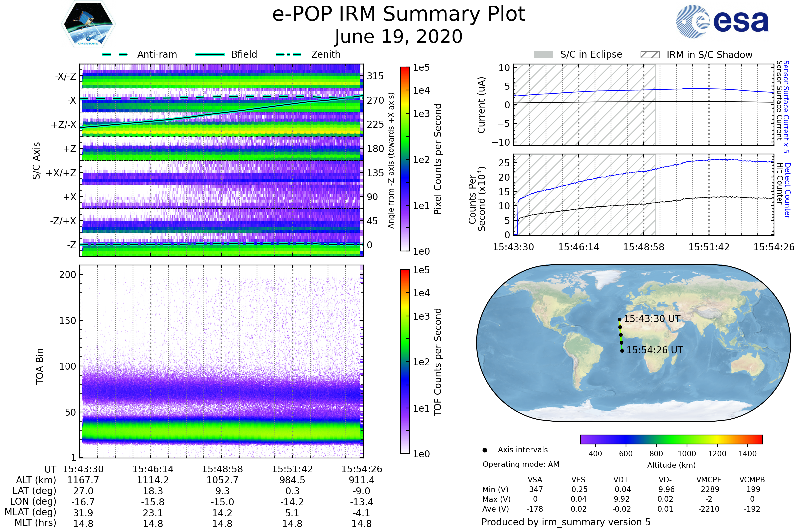Click the CASSIOPE mission hexagon logo
Viewport: 798px width, 532px height.
click(88, 24)
